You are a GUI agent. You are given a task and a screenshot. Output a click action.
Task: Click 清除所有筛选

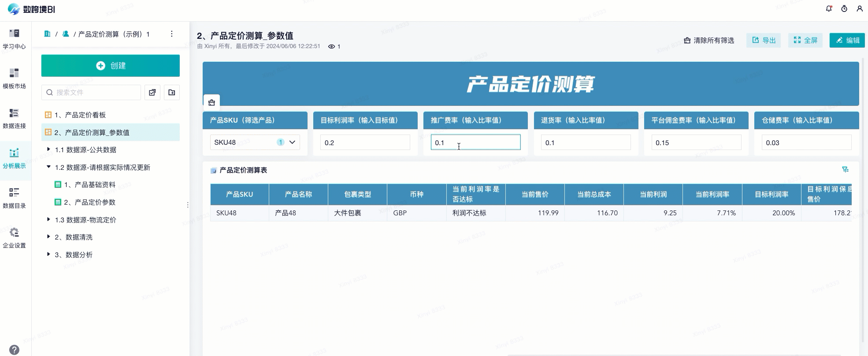pos(709,40)
